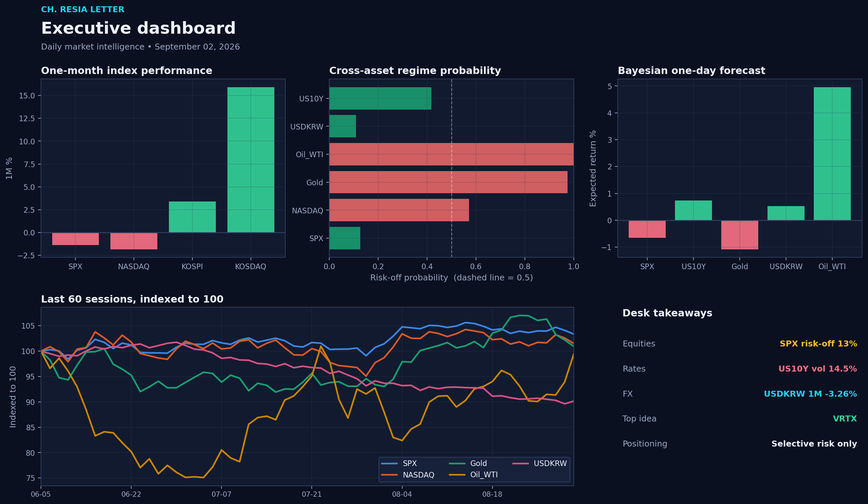Click the tall Oil_WTI bar in Bayesian forecast

[x=832, y=154]
